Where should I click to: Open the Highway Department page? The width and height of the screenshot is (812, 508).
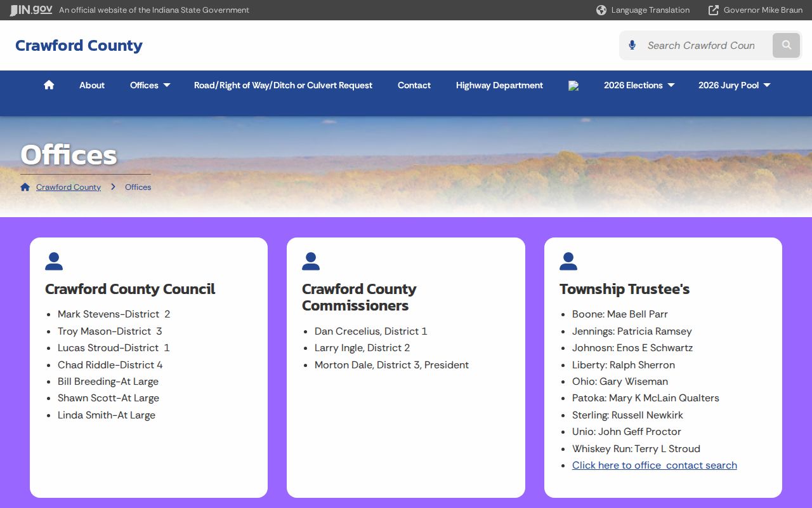click(499, 85)
